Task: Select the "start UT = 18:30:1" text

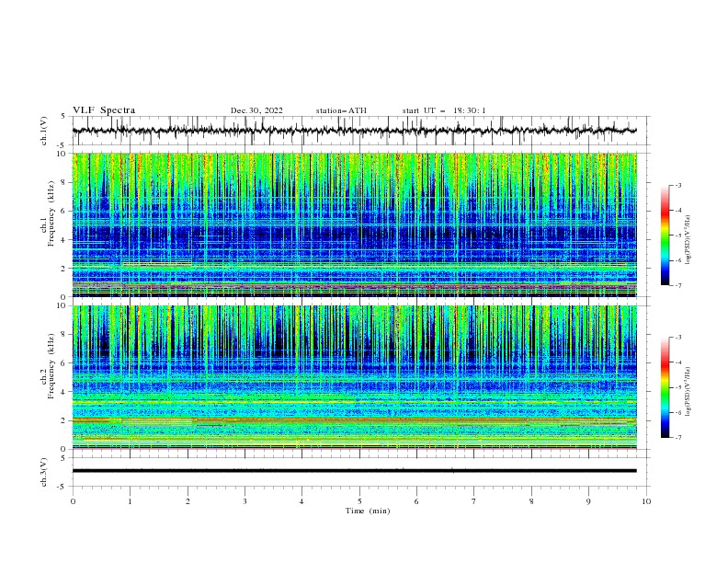Action: click(x=444, y=110)
